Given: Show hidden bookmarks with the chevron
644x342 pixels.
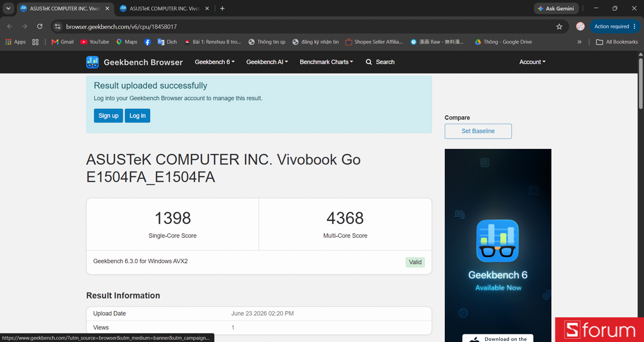Looking at the screenshot, I should pos(580,42).
